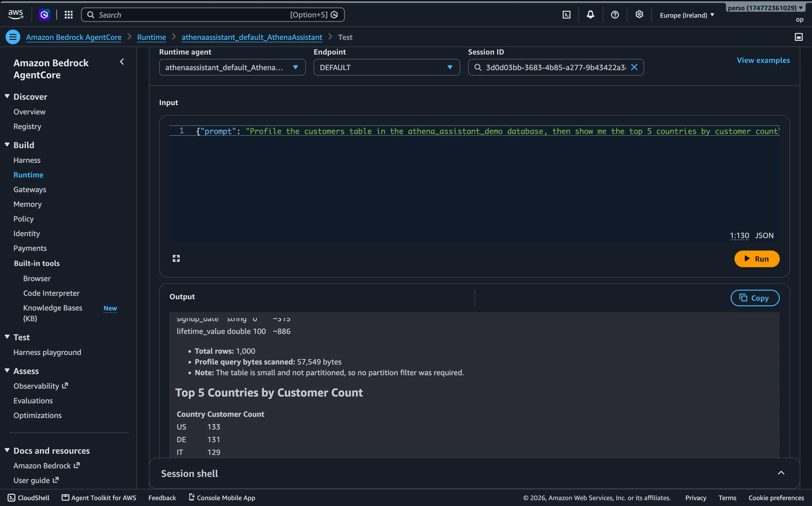The width and height of the screenshot is (812, 506).
Task: Collapse the Test section
Action: [x=7, y=337]
